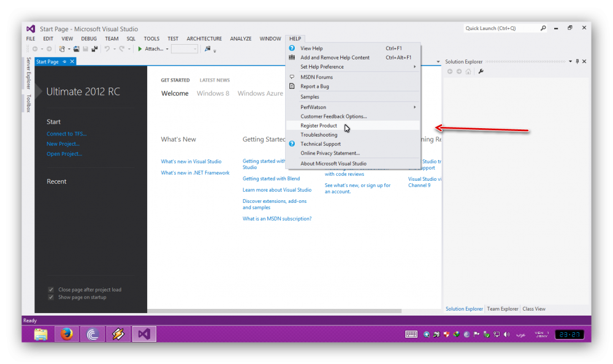
Task: Click the network tray icon
Action: [x=497, y=335]
